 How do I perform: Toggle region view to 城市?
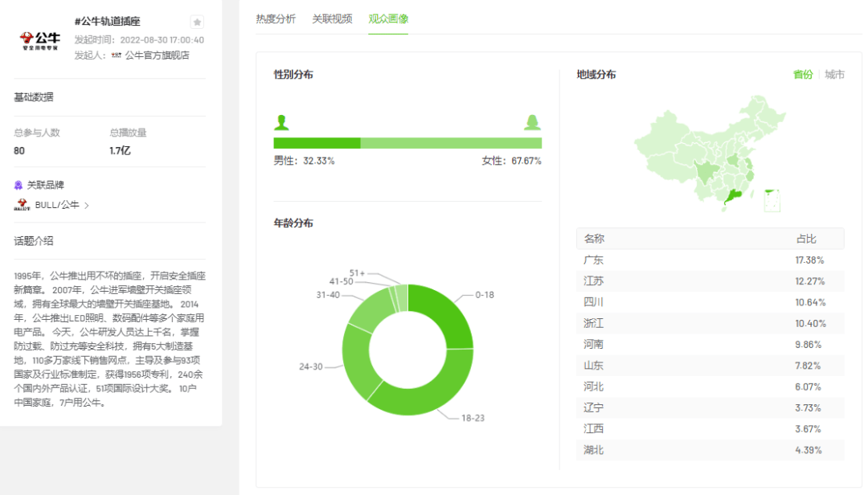tap(835, 74)
